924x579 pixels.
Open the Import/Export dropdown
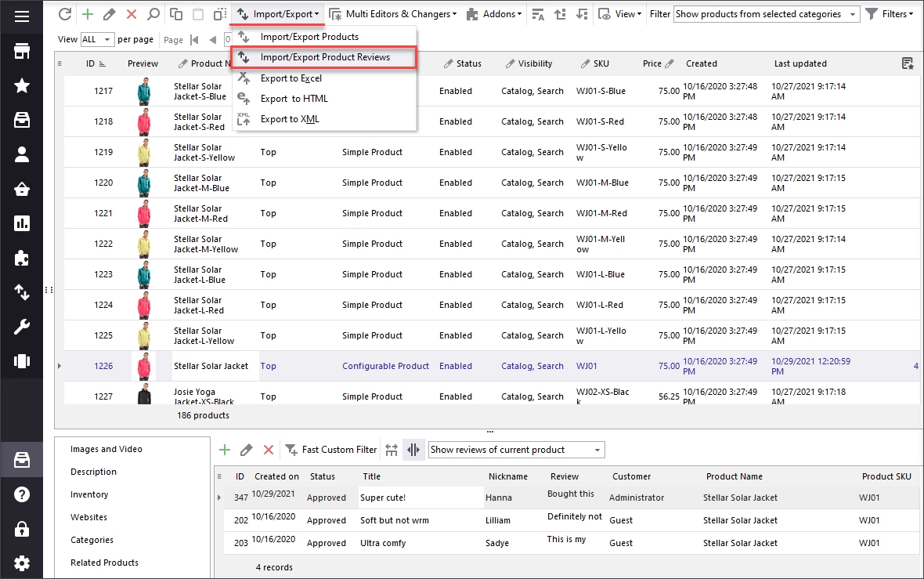[x=278, y=14]
